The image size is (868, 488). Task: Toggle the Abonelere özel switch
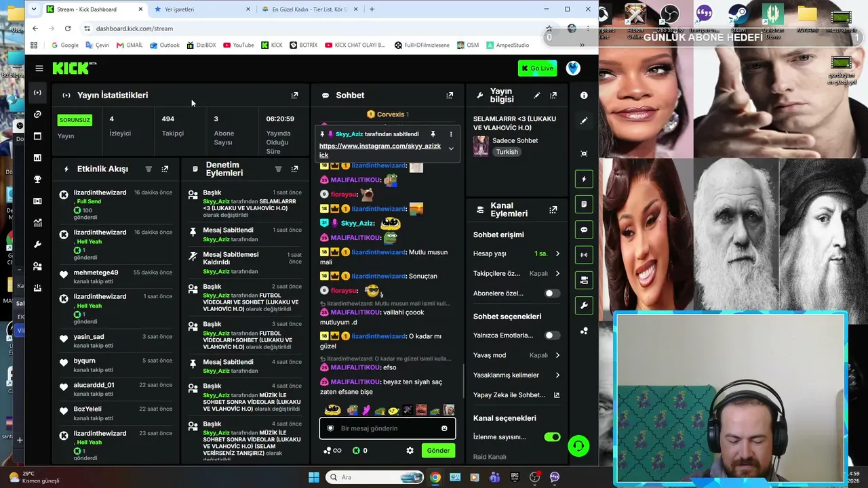(553, 293)
